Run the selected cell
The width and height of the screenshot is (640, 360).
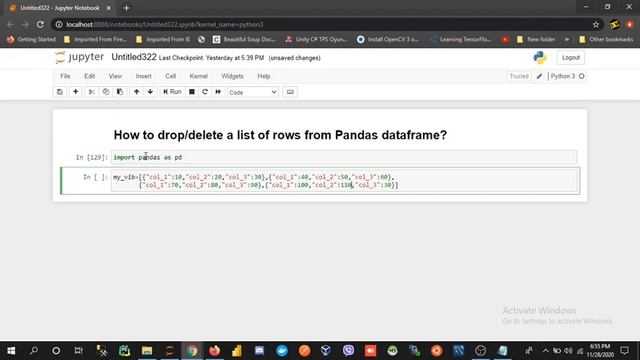172,92
